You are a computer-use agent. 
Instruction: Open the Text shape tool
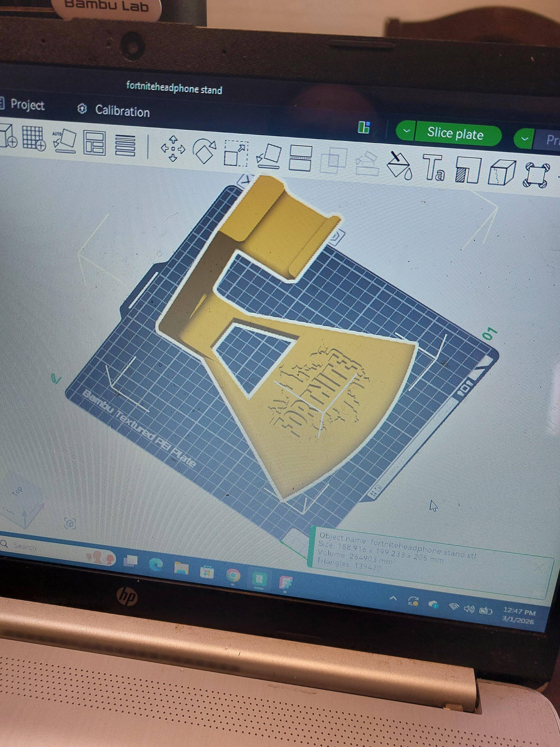[x=434, y=167]
